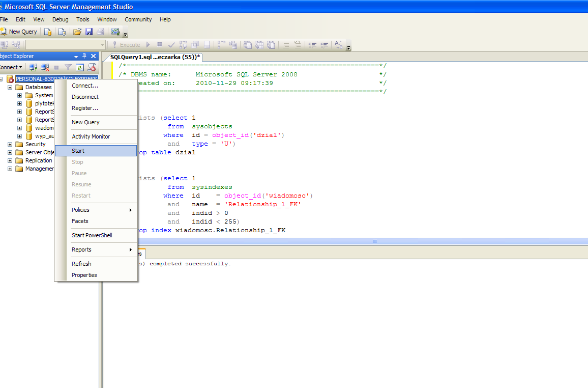Click Display Estimated Execution Plan icon
Viewport: 588px width, 388px height.
pos(184,45)
